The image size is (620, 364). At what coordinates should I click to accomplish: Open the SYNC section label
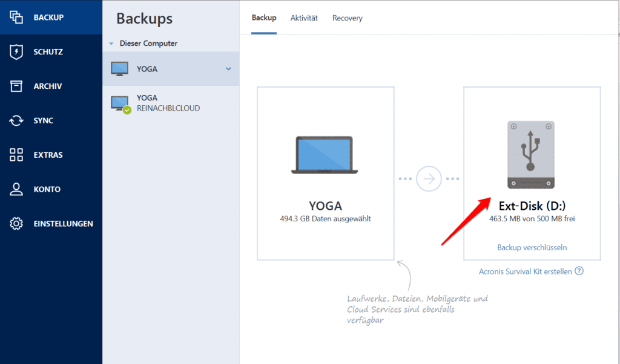tap(44, 120)
